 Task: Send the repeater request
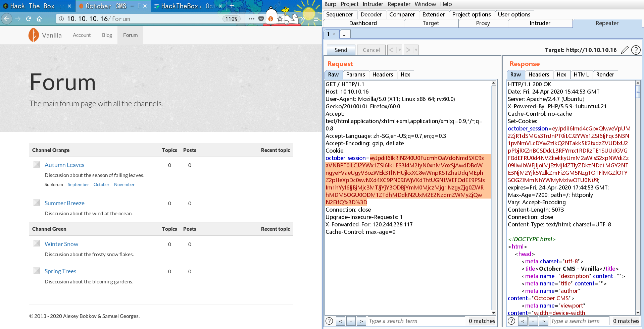(x=341, y=50)
